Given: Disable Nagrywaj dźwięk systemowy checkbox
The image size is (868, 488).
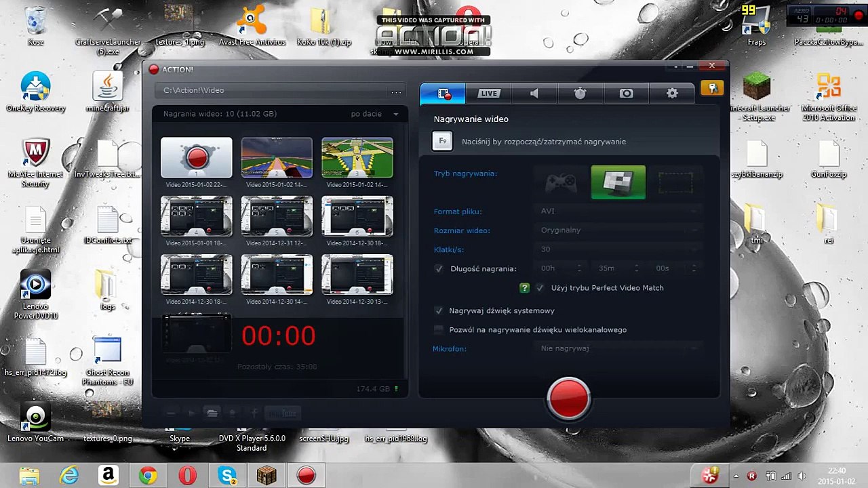Looking at the screenshot, I should tap(439, 311).
